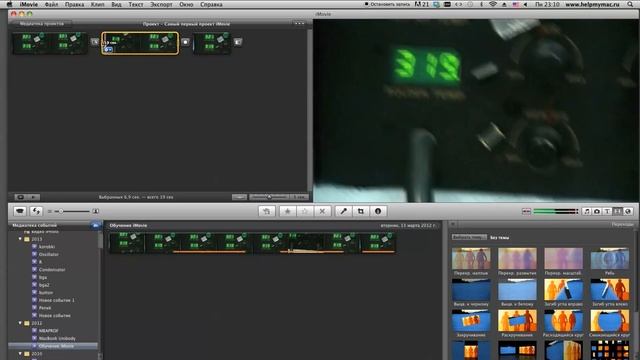Select the last clip in the project
This screenshot has width=640, height=360.
212,43
